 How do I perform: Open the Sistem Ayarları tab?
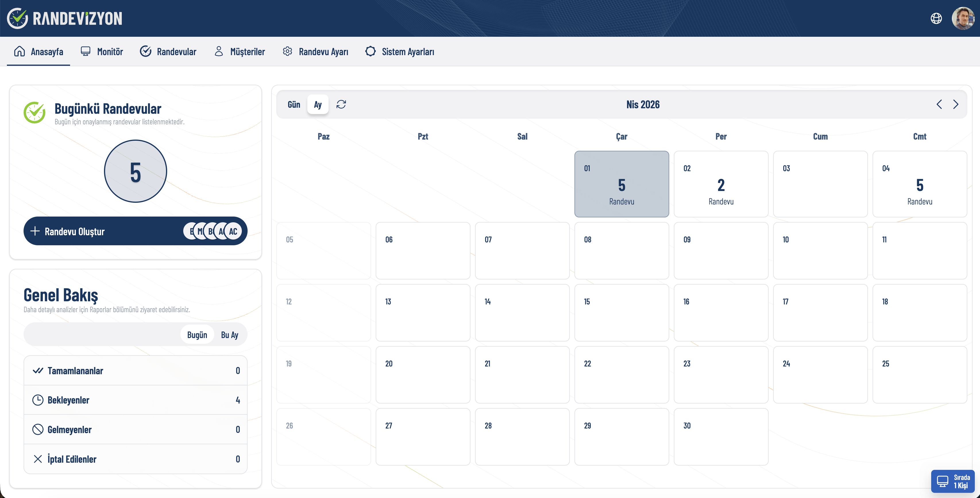[x=400, y=52]
